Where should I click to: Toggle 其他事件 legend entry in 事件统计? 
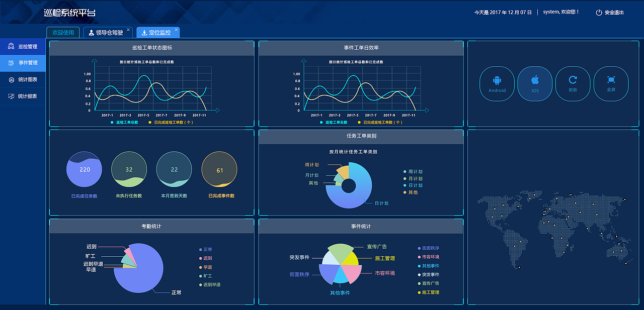(x=428, y=266)
